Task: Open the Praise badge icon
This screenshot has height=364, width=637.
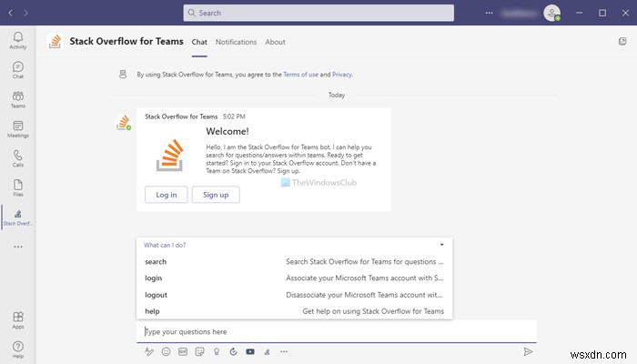Action: [x=217, y=351]
